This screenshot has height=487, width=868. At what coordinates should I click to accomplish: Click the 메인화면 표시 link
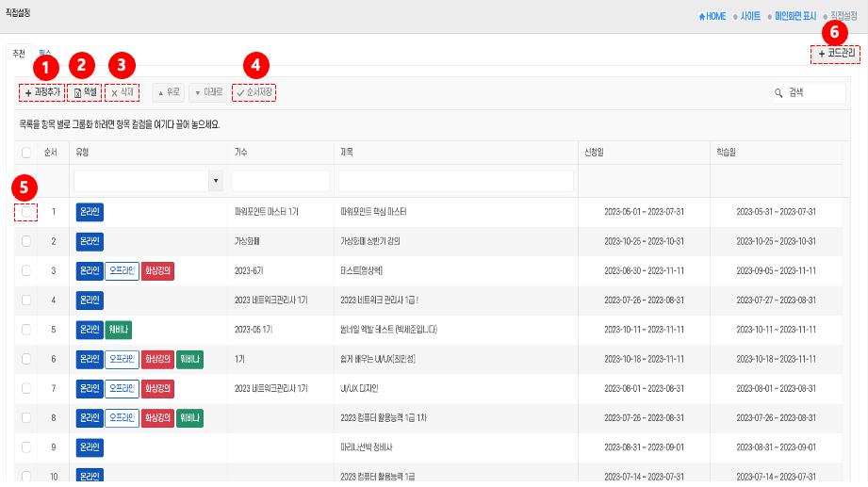[794, 16]
